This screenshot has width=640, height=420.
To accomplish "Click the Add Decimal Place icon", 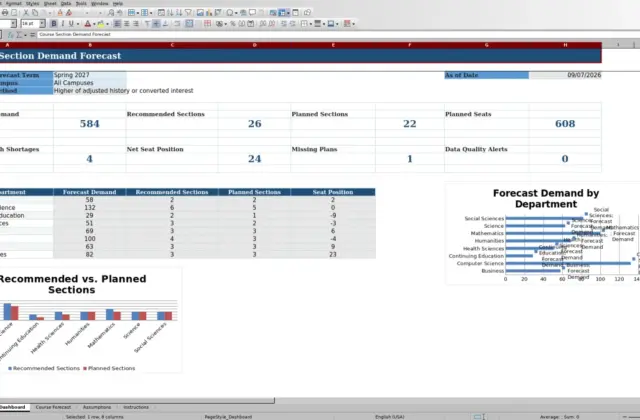I will pos(262,24).
